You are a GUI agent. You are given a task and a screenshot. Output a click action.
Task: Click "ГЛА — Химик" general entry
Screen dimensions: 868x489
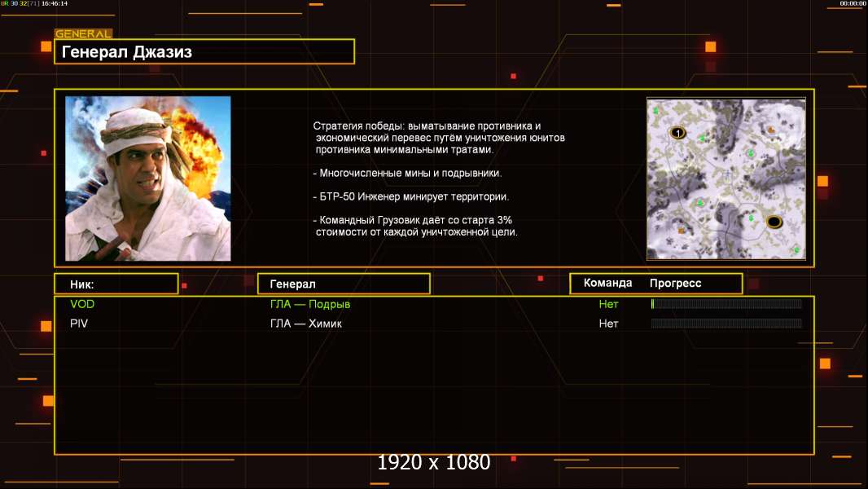(x=305, y=324)
